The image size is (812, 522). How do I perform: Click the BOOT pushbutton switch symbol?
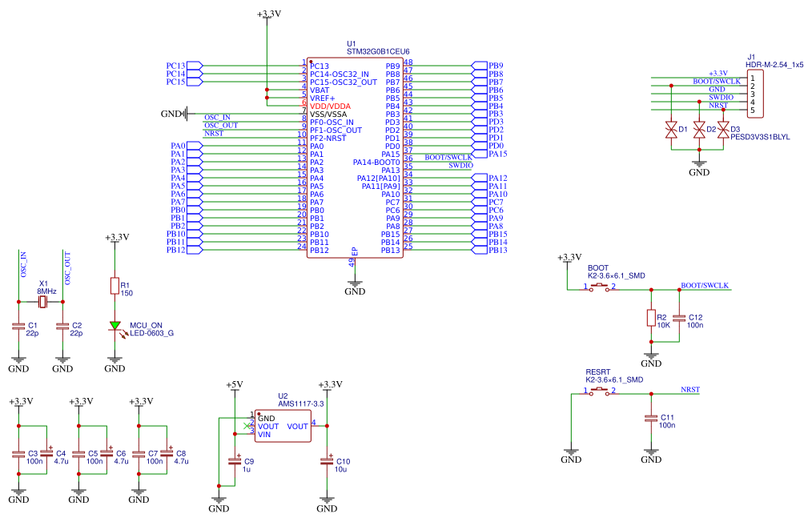tap(600, 287)
